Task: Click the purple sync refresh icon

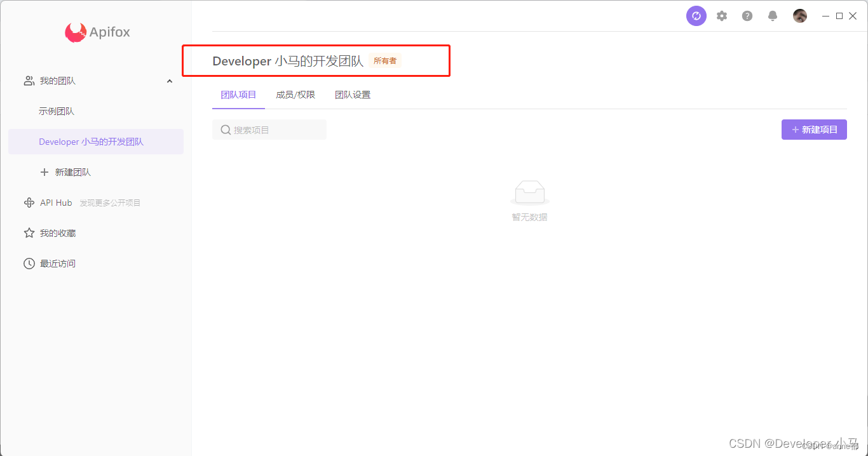Action: 696,16
